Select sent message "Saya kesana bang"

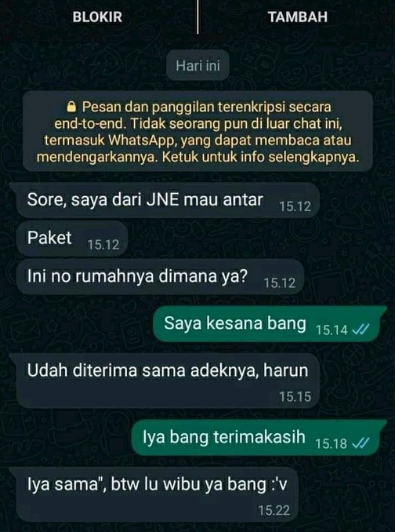point(270,324)
